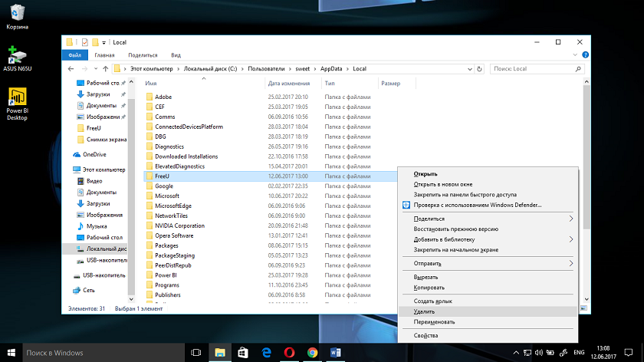Select the Google folder
This screenshot has height=362, width=644.
pyautogui.click(x=164, y=186)
